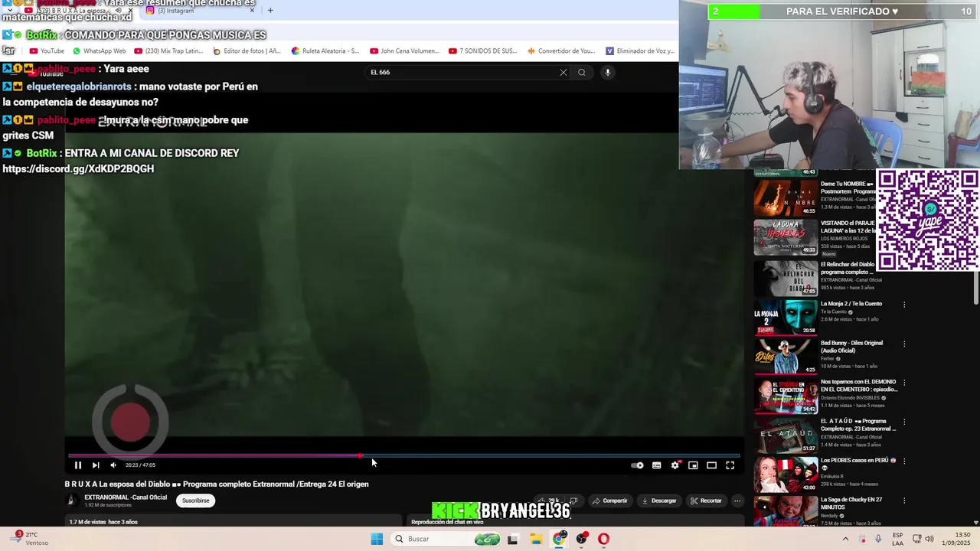Open LAGUNA HUAIPAS video thumbnail

click(786, 237)
